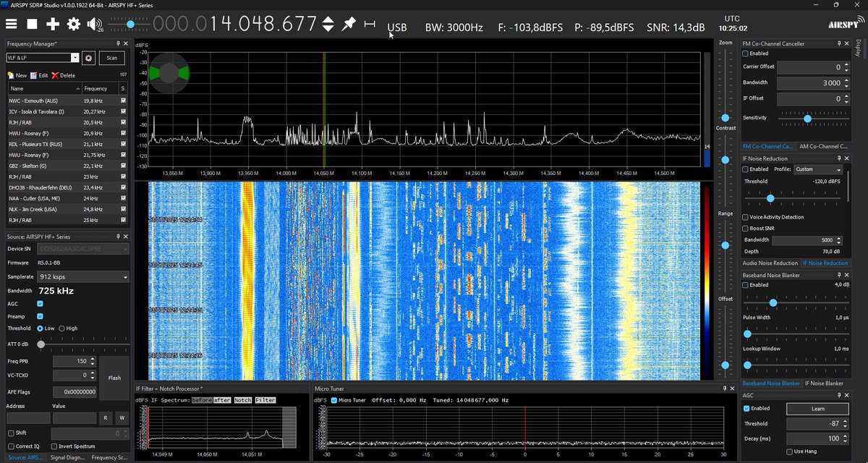Decrease tuning step with down arrow beside frequency
Viewport: 868px width, 463px height.
click(x=328, y=28)
